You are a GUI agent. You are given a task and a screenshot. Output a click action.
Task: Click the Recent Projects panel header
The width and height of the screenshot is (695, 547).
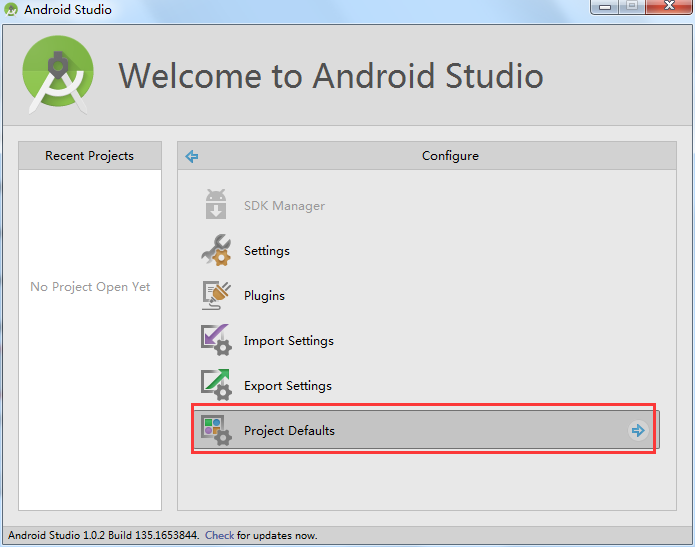pyautogui.click(x=89, y=156)
